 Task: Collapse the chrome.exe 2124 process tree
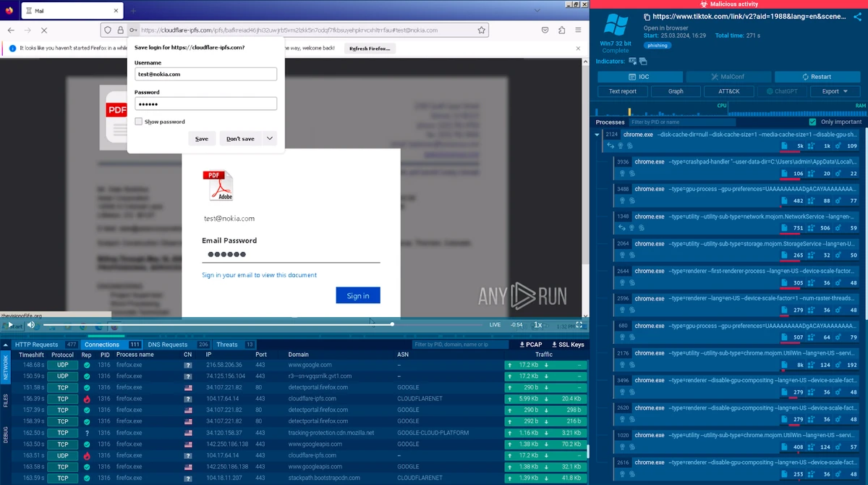coord(597,135)
